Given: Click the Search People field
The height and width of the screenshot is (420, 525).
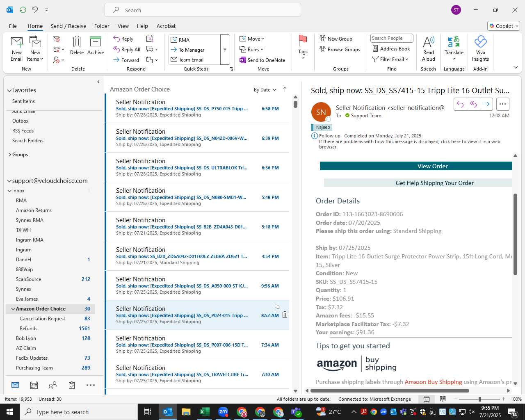Looking at the screenshot, I should pos(392,38).
